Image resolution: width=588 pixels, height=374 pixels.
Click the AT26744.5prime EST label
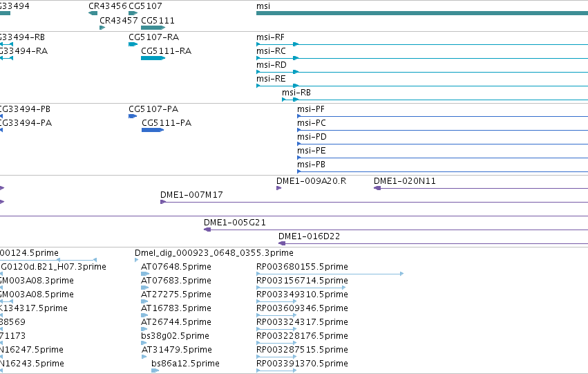[176, 322]
